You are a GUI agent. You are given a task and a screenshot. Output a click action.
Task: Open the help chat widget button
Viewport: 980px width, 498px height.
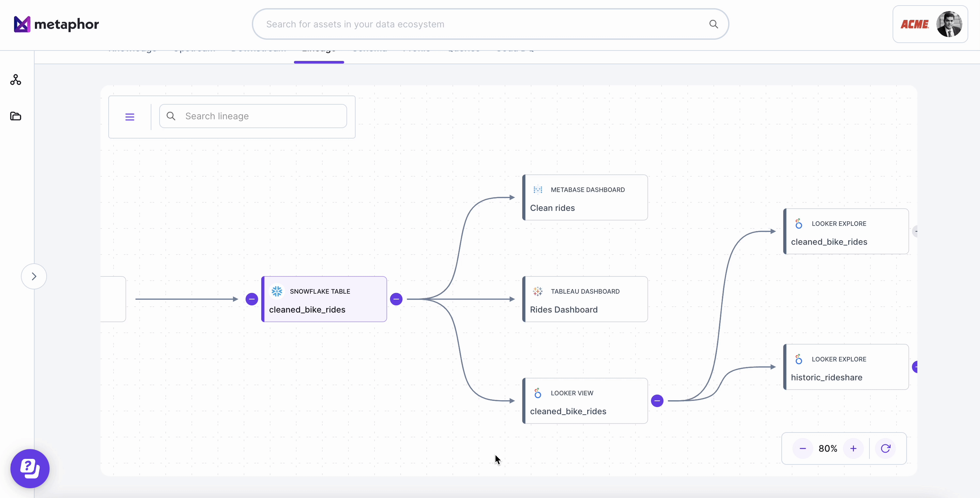tap(30, 468)
